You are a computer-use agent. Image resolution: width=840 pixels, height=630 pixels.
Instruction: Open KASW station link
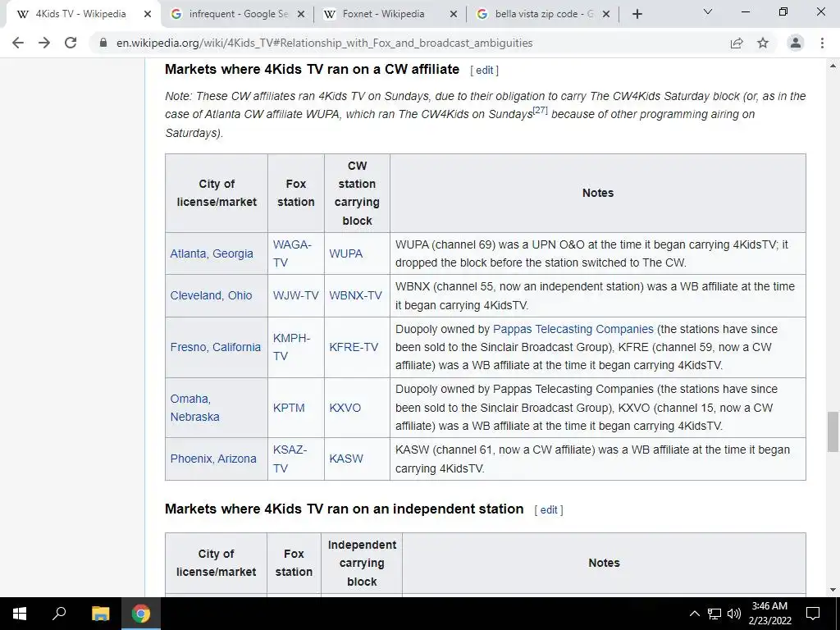(x=346, y=459)
